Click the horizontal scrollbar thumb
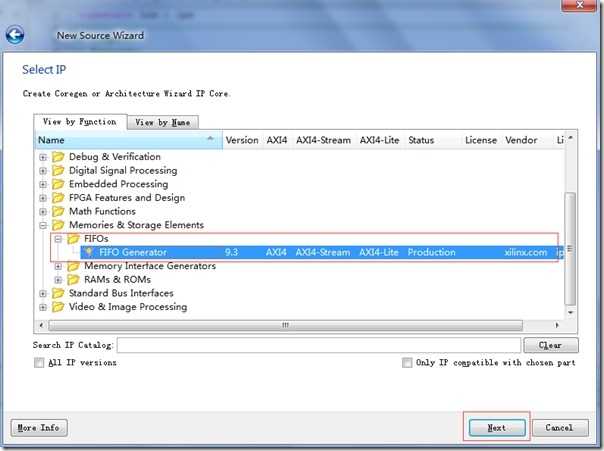This screenshot has width=604, height=451. tap(285, 325)
